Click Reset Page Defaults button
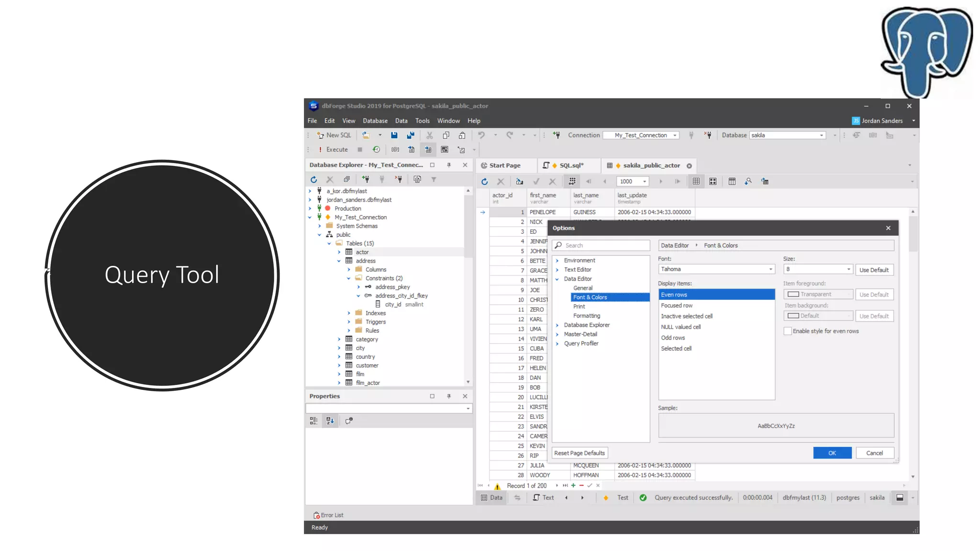Viewport: 980px width, 551px height. [x=579, y=453]
